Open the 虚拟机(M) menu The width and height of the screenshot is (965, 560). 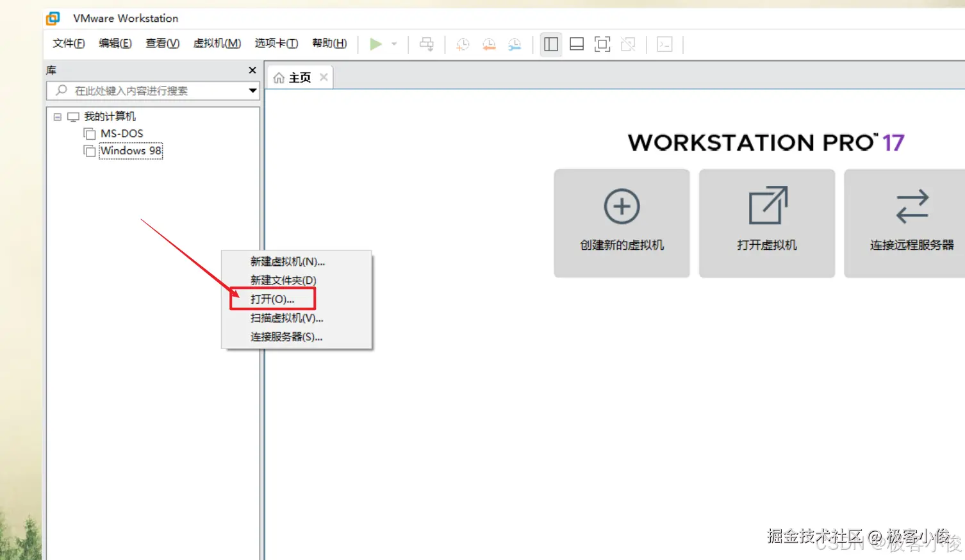click(x=217, y=43)
